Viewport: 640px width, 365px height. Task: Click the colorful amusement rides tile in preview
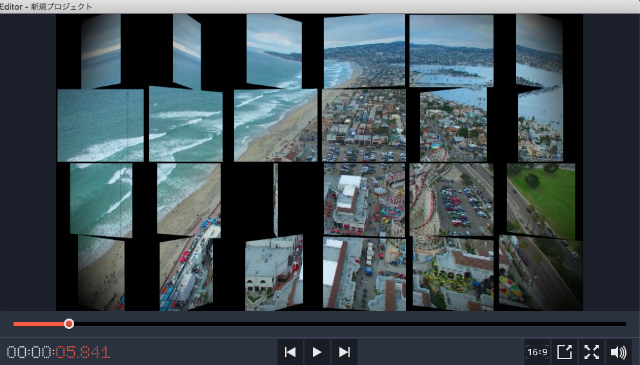[453, 274]
